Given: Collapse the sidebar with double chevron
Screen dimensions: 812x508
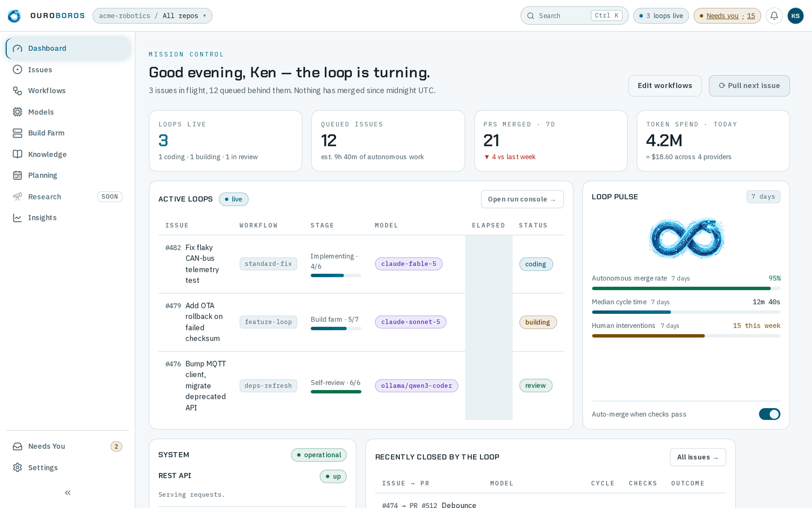Looking at the screenshot, I should tap(68, 493).
